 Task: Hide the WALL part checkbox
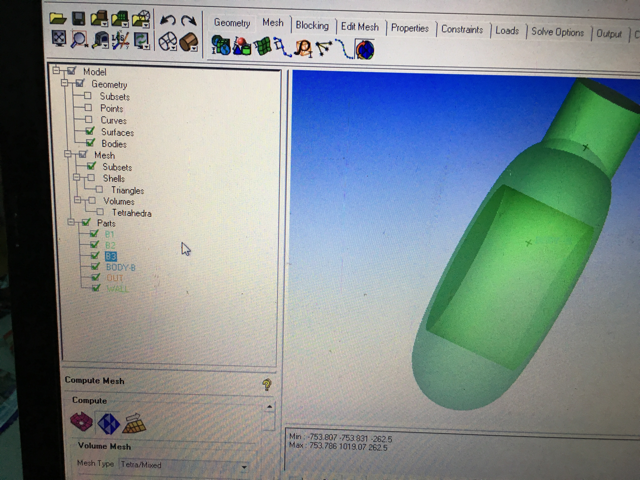(96, 288)
